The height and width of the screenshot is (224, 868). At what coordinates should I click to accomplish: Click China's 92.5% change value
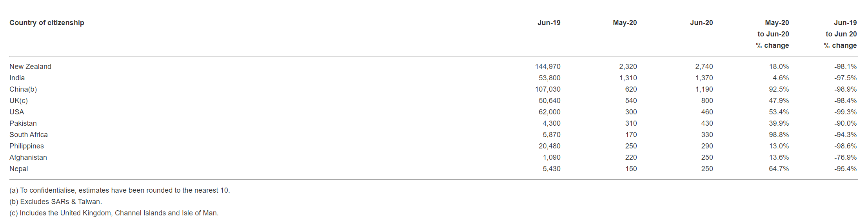[779, 89]
